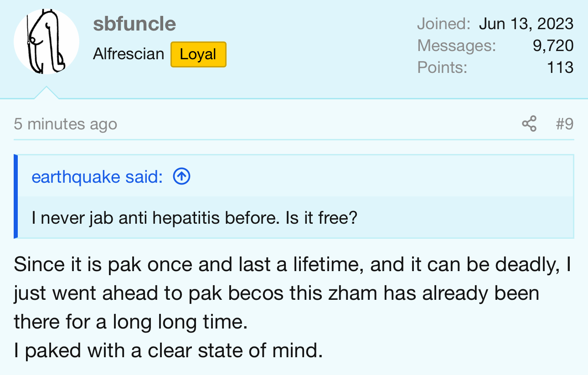
Task: Click the yellow Loyal badge
Action: click(x=198, y=54)
